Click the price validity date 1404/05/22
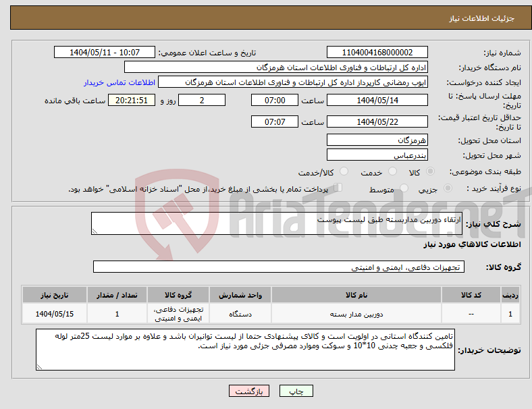The width and height of the screenshot is (532, 409). (x=377, y=121)
